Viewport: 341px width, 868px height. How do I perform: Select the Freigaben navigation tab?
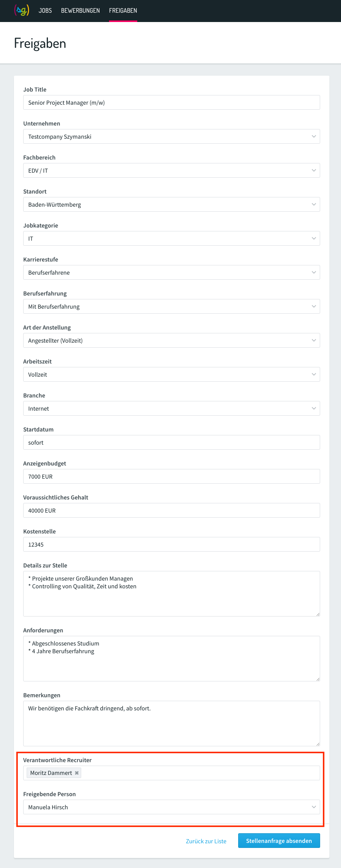[123, 10]
